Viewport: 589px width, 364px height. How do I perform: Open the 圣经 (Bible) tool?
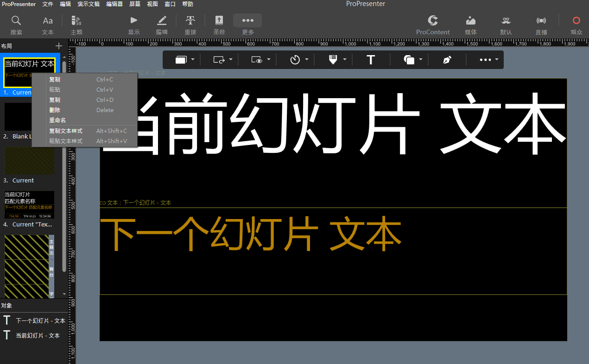click(219, 25)
